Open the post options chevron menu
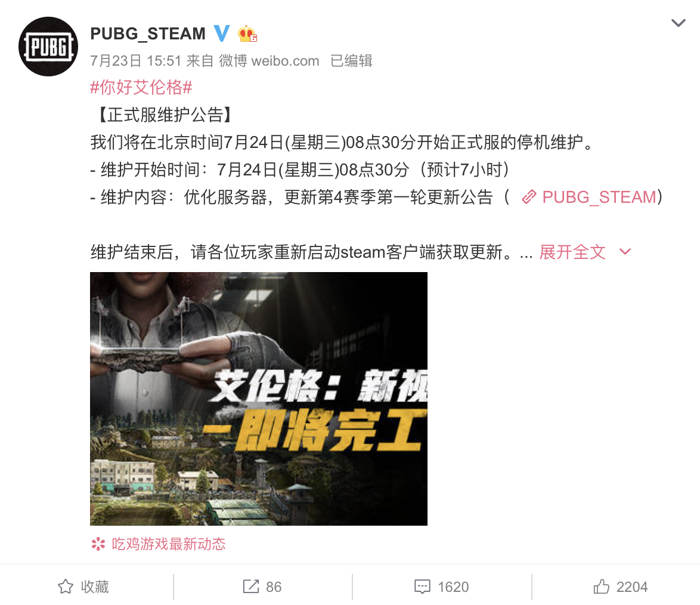The width and height of the screenshot is (700, 605). coord(678,23)
